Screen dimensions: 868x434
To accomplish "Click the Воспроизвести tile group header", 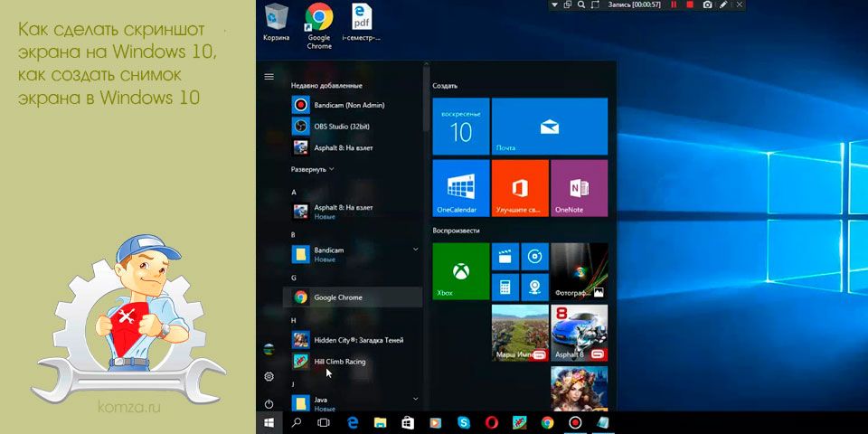I will coord(456,231).
